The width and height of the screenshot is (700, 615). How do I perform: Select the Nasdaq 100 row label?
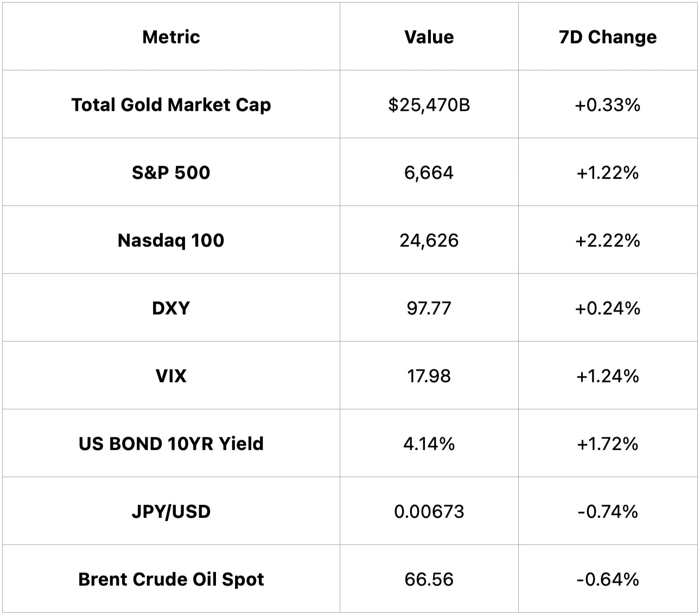[x=171, y=240]
